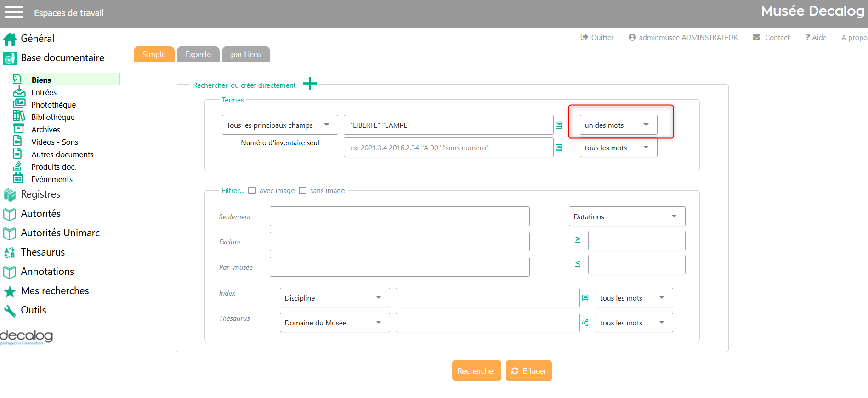Image resolution: width=868 pixels, height=398 pixels.
Task: Open the Datations dropdown
Action: [627, 216]
